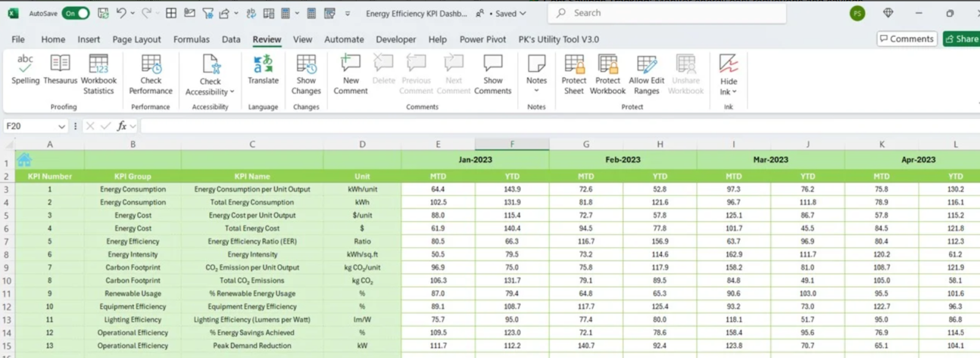This screenshot has width=980, height=358.
Task: Click the home icon in cell A1
Action: [24, 160]
